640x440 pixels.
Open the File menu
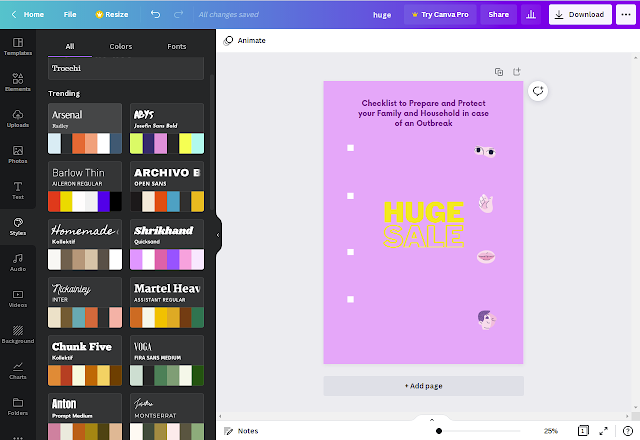click(70, 14)
